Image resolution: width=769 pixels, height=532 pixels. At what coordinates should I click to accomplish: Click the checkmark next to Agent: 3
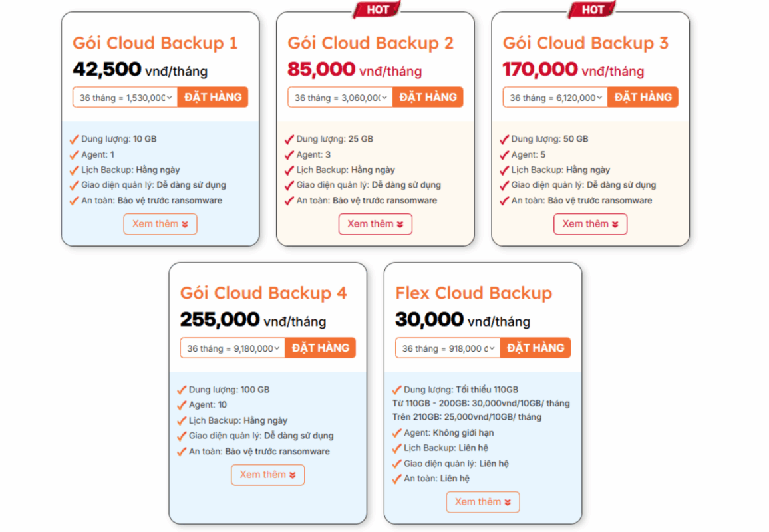coord(289,154)
